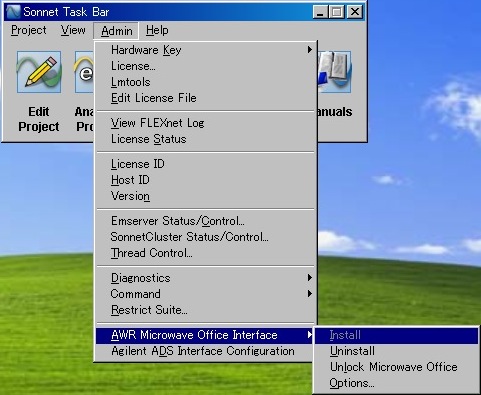Image resolution: width=481 pixels, height=395 pixels.
Task: Open the Help menu
Action: [x=157, y=30]
